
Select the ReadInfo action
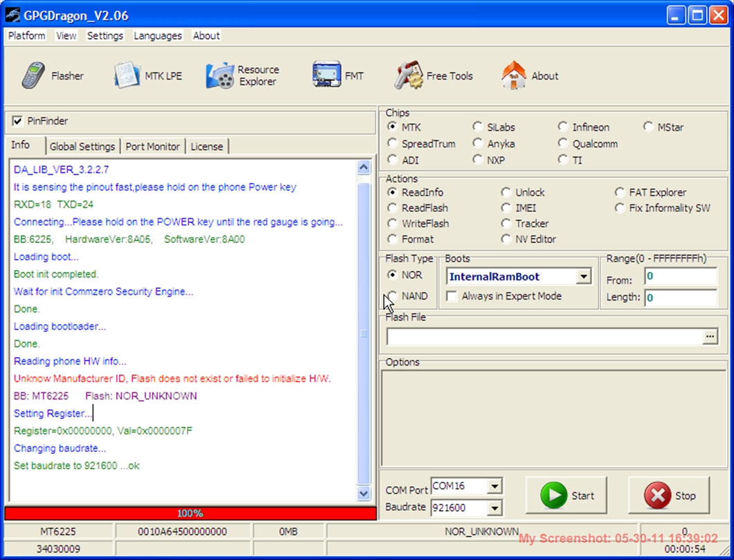coord(393,192)
